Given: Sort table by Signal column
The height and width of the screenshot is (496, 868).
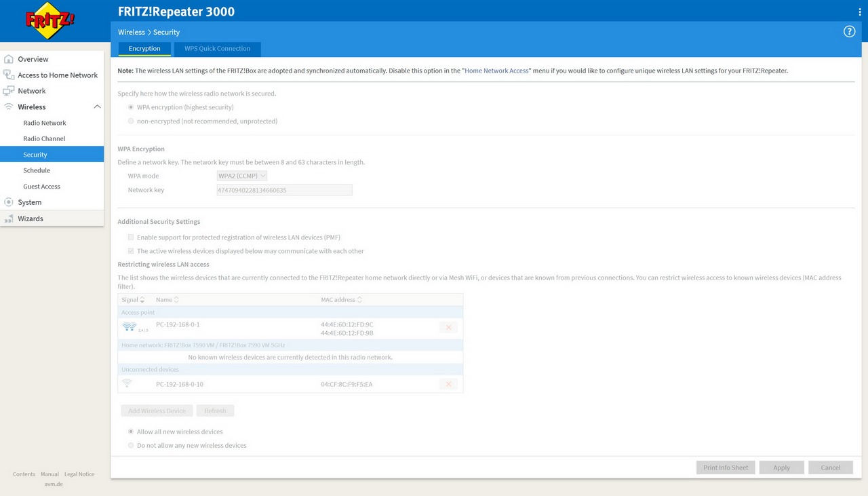Looking at the screenshot, I should click(133, 299).
